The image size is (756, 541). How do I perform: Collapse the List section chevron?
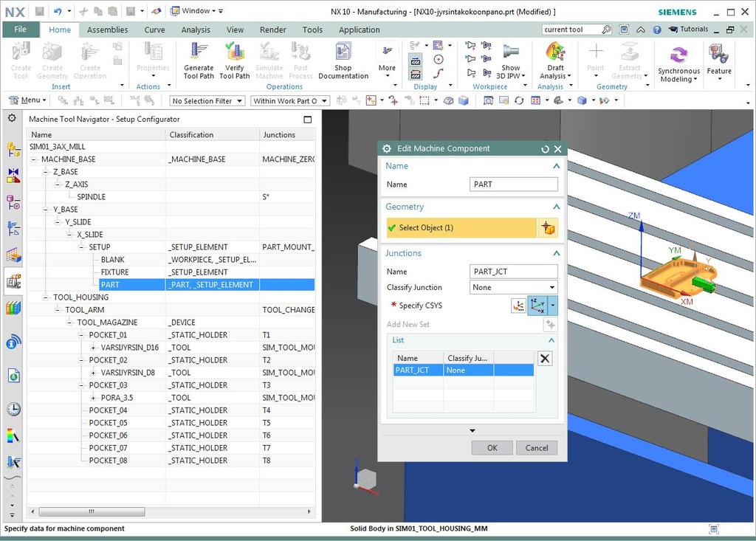(x=551, y=340)
